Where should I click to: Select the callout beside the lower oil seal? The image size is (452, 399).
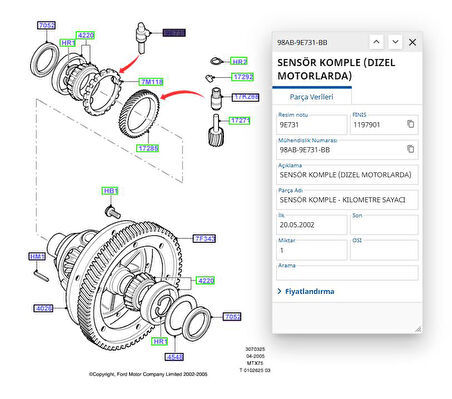click(x=232, y=316)
